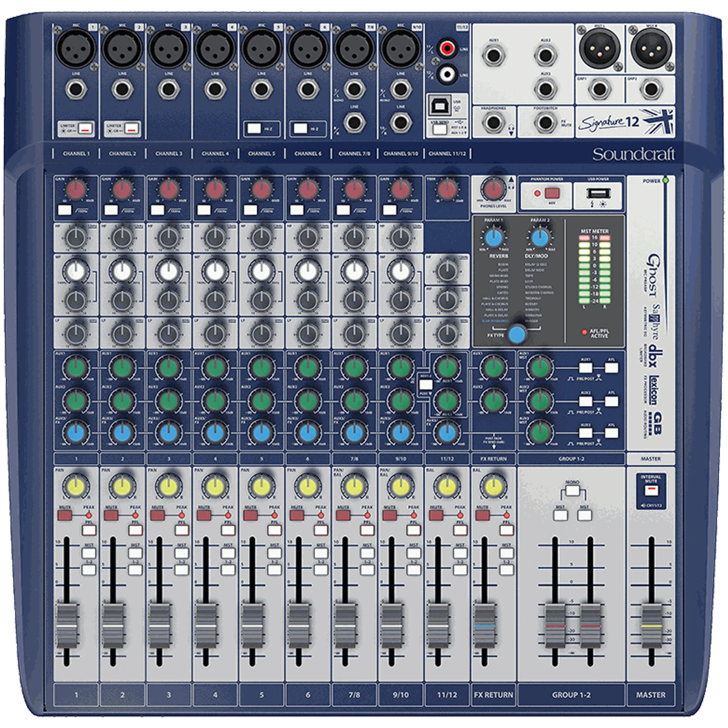Click the Channel 1 red gain knob
The image size is (728, 728).
(x=76, y=190)
